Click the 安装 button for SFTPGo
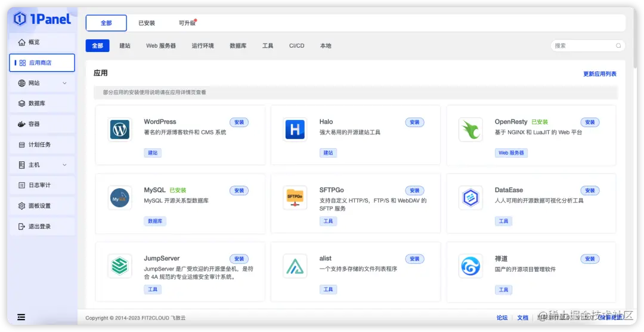 415,190
